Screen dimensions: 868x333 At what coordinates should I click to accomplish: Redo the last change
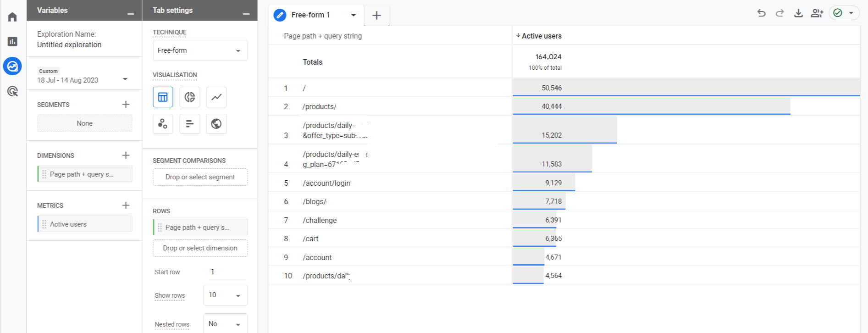[x=780, y=13]
